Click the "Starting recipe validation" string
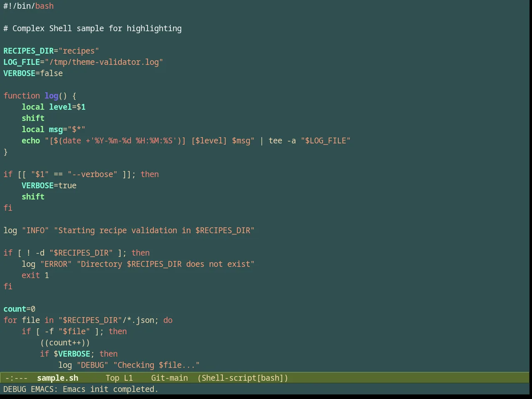The image size is (532, 399). tap(154, 230)
